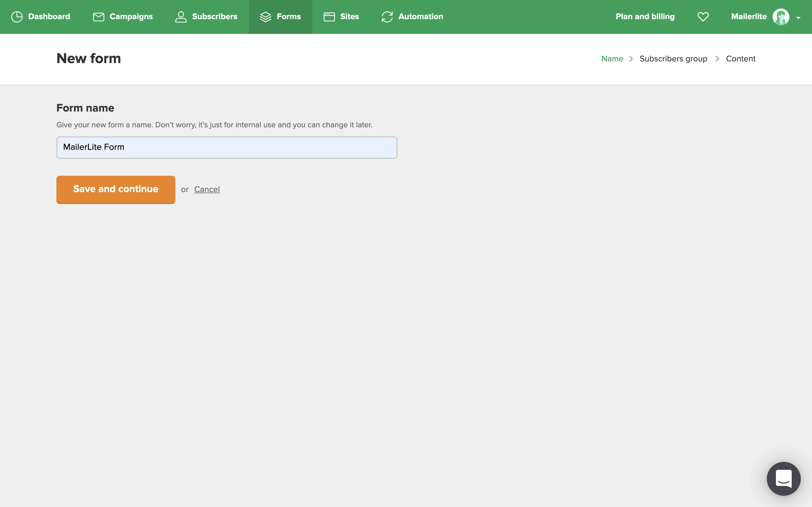This screenshot has width=812, height=507.
Task: Click the Dashboard clock icon
Action: [x=17, y=17]
